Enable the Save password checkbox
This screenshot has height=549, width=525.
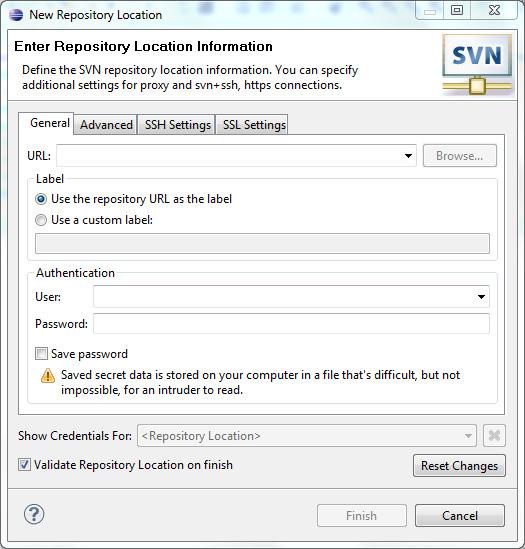(41, 354)
